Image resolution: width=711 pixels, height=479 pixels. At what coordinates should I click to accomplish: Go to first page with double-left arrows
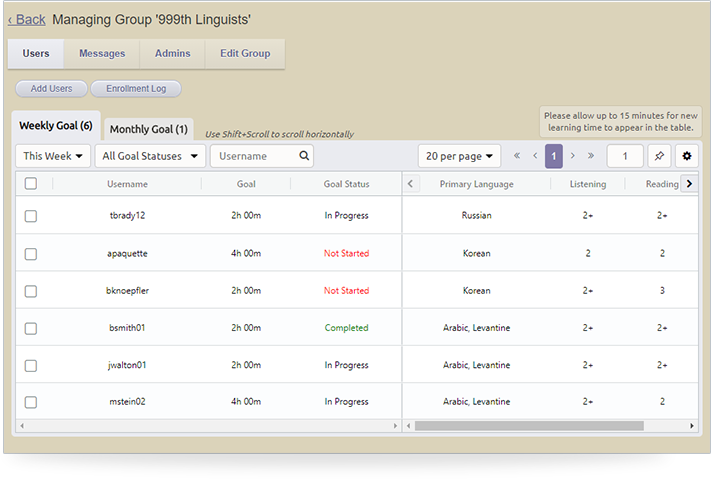(x=517, y=156)
